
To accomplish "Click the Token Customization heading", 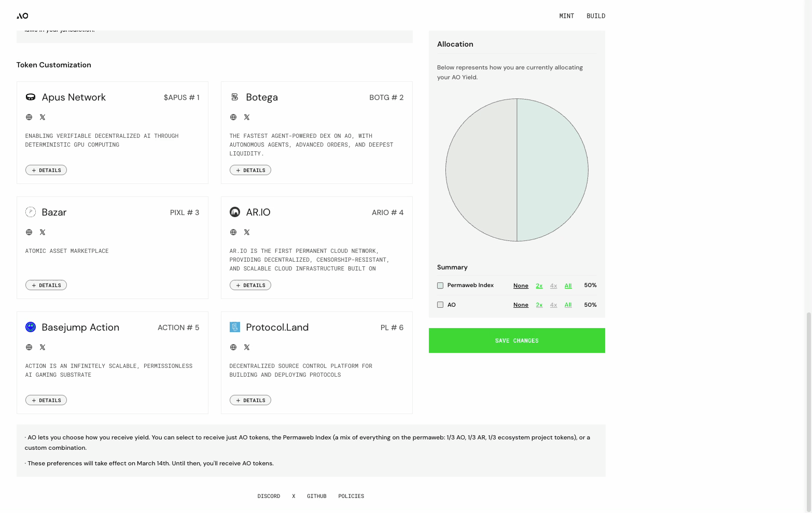I will click(x=54, y=65).
